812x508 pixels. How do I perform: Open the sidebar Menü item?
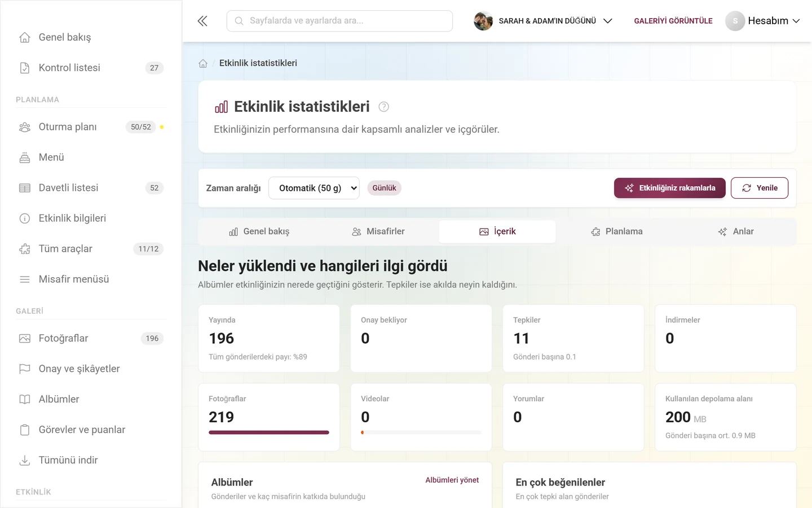click(x=91, y=157)
